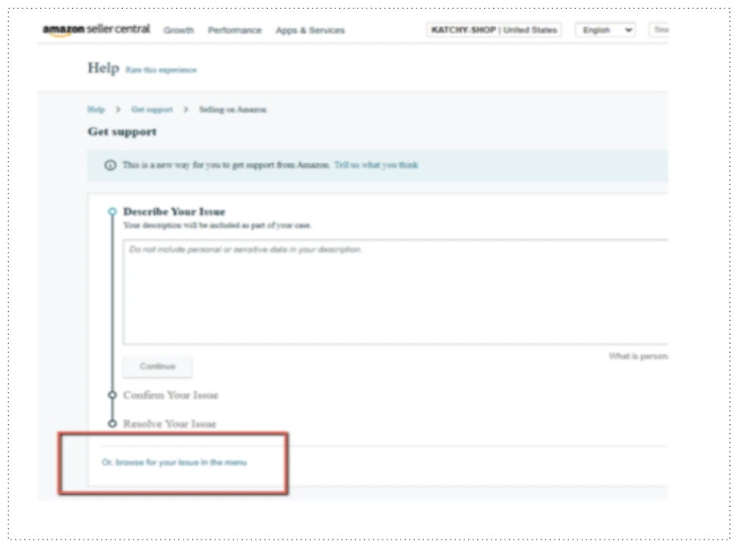The image size is (745, 560).
Task: Click the Help breadcrumb link
Action: coord(96,110)
